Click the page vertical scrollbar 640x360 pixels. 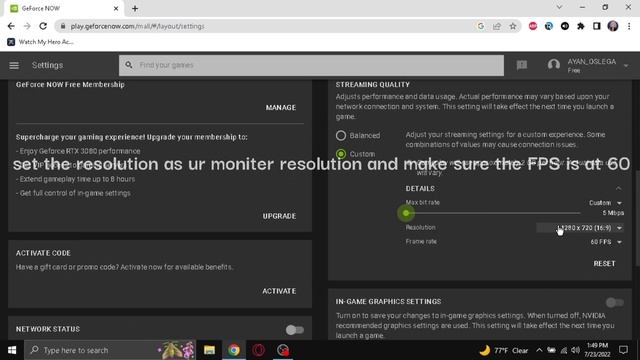pos(637,218)
